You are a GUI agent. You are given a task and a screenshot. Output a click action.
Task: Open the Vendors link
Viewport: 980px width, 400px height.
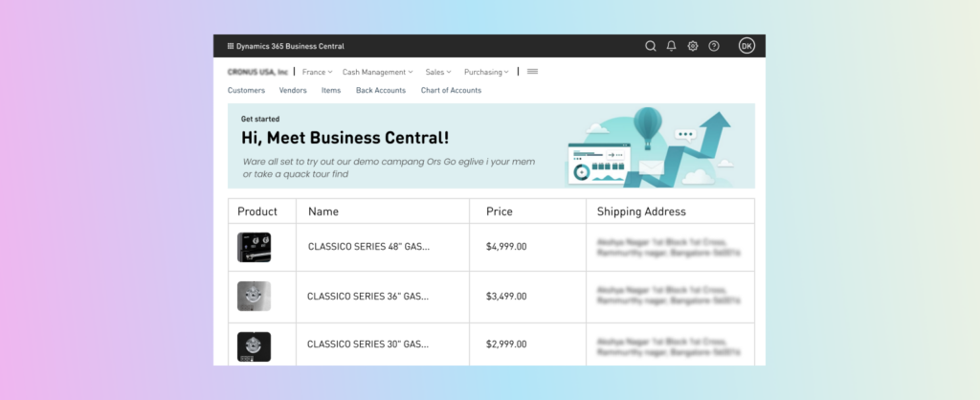coord(293,91)
